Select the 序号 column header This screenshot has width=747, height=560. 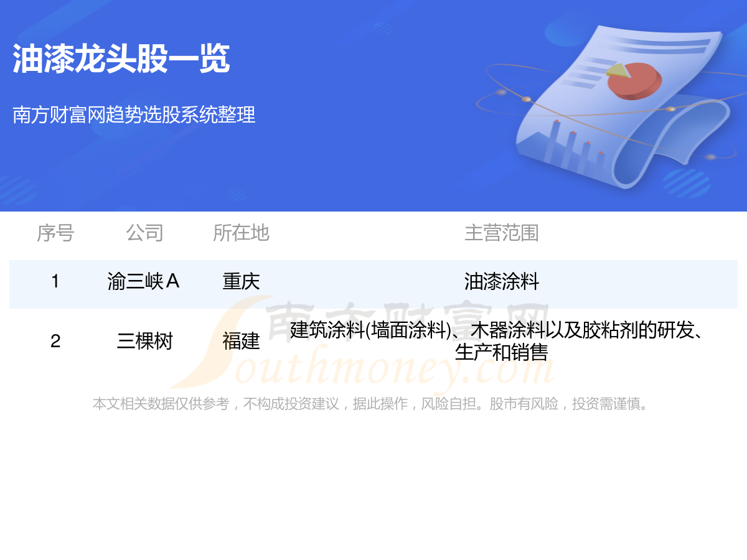point(55,233)
